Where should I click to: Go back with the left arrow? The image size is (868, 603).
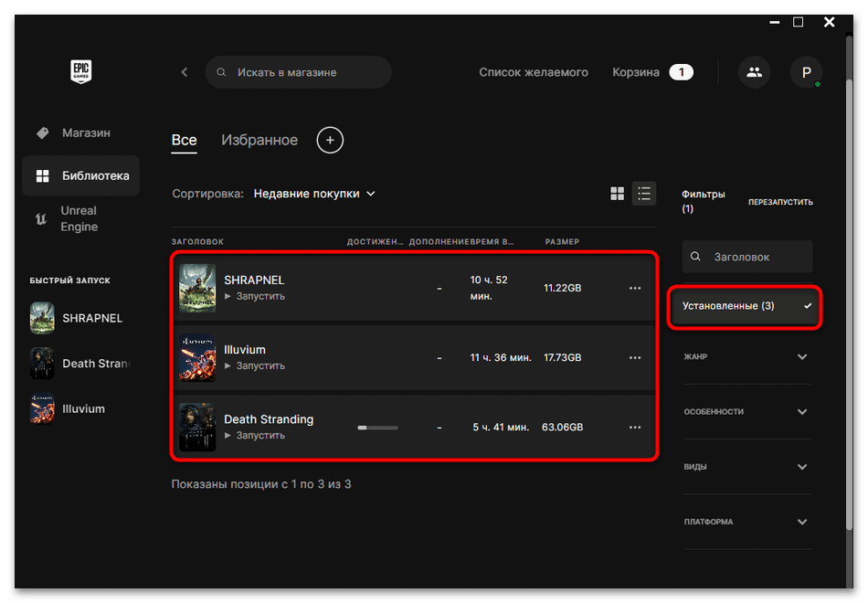[x=185, y=72]
